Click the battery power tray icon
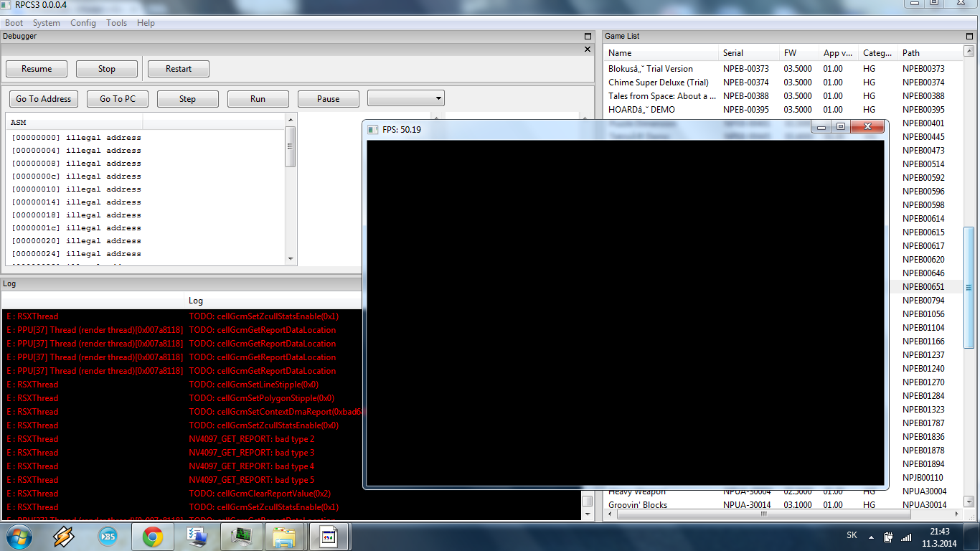980x551 pixels. click(x=888, y=536)
